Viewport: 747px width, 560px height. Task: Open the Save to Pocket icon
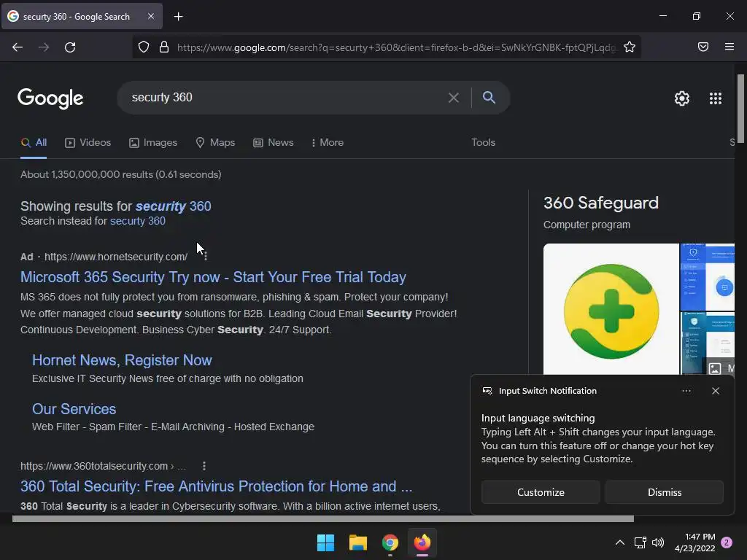coord(703,47)
